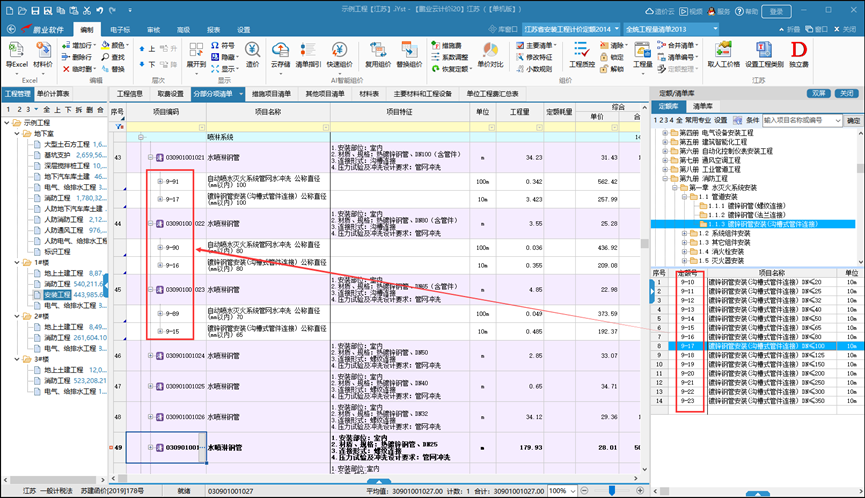Switch to the 措施项目清单 tab

click(x=270, y=93)
